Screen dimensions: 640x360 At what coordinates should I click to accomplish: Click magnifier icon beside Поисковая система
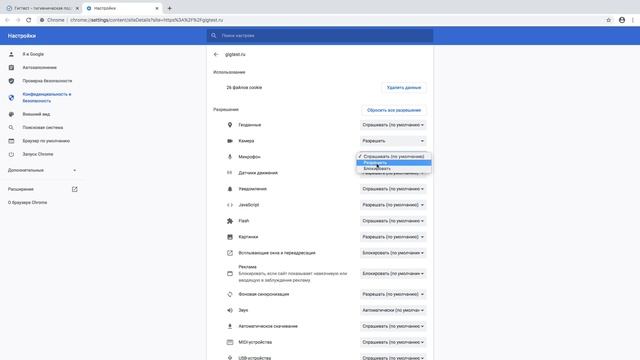pos(11,127)
